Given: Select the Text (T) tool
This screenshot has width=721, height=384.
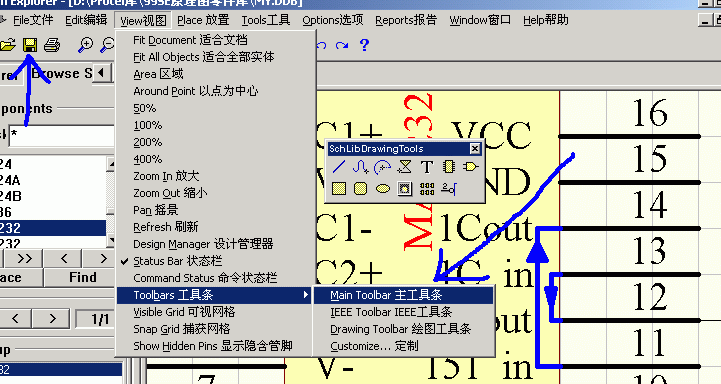Looking at the screenshot, I should click(427, 166).
